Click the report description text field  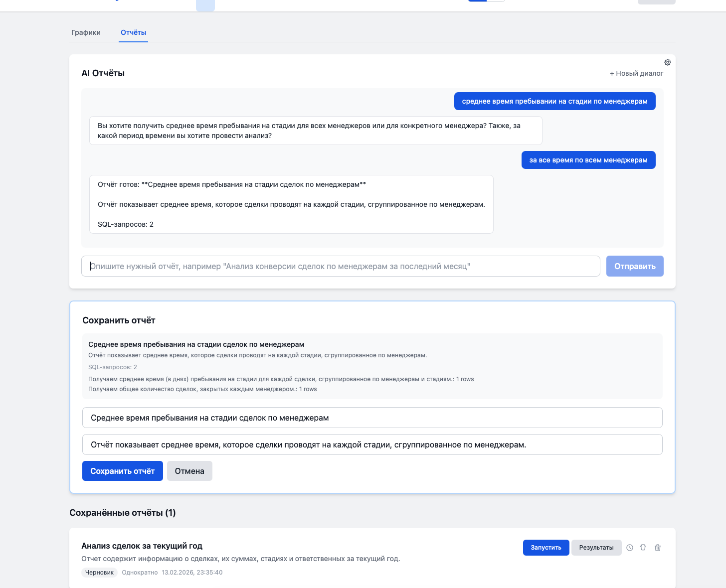point(371,444)
